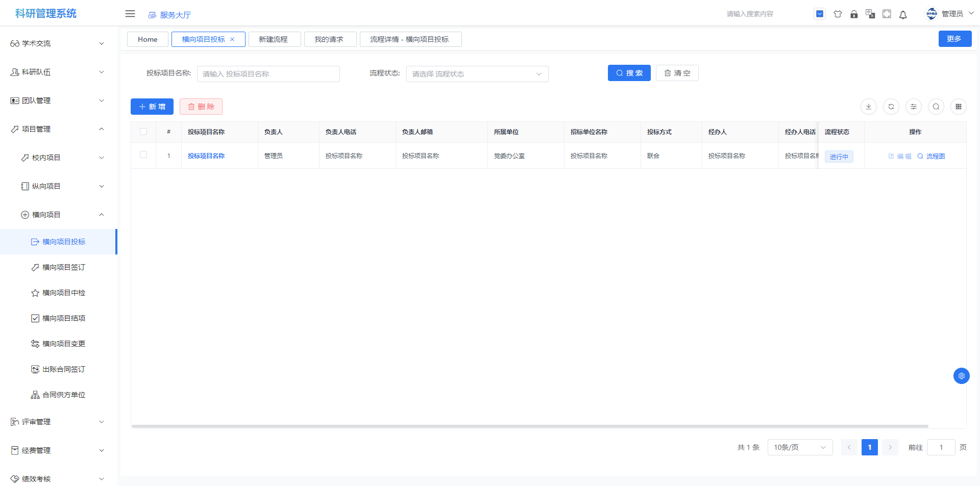Open the 流程状态 dropdown
This screenshot has width=980, height=486.
[x=477, y=74]
